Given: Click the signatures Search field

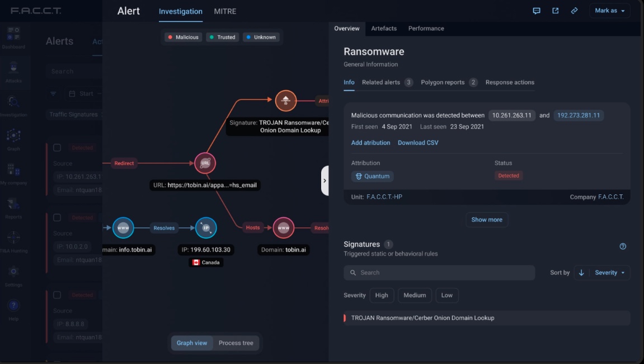Looking at the screenshot, I should click(439, 273).
